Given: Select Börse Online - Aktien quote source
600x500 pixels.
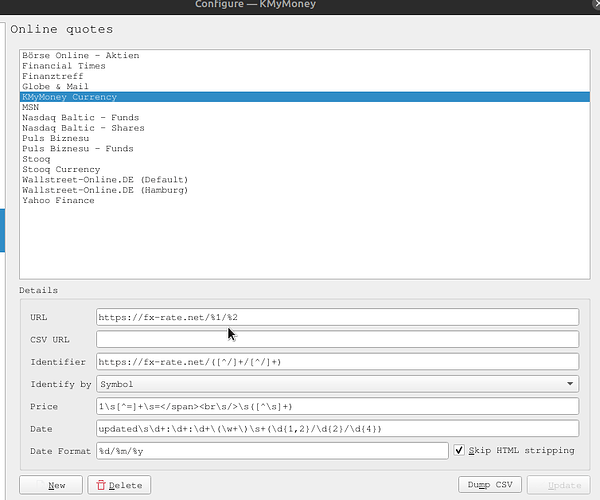Looking at the screenshot, I should 80,55.
